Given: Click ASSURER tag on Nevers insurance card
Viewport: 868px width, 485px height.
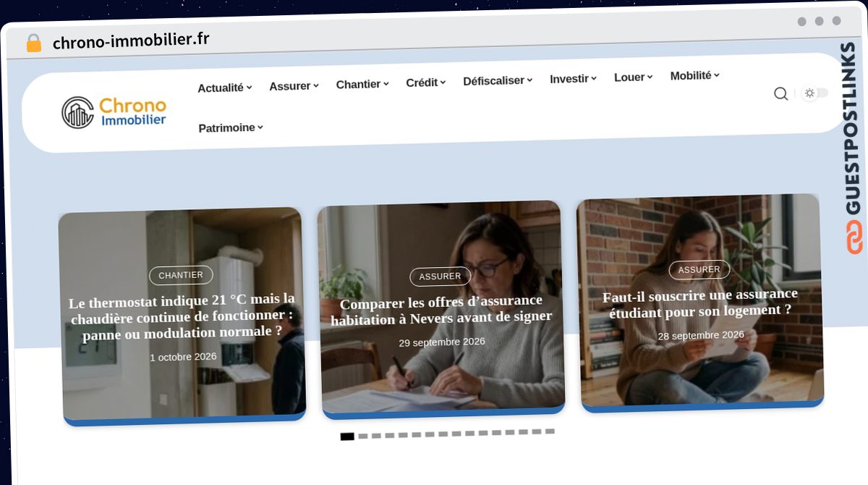Looking at the screenshot, I should pos(440,276).
